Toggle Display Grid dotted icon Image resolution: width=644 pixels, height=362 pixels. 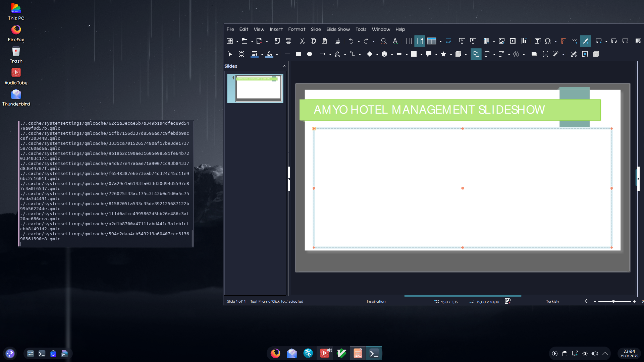click(x=409, y=41)
